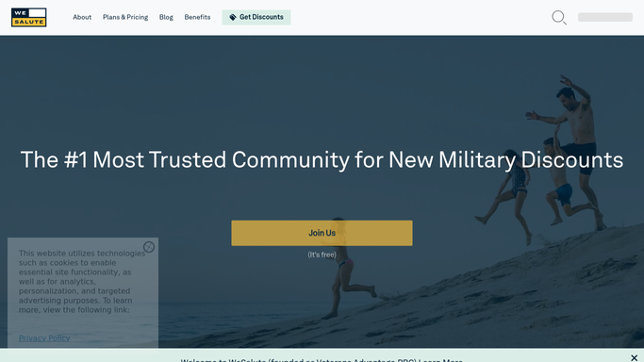Screen dimensions: 644x362
Task: Open the About menu item
Action: click(x=82, y=17)
